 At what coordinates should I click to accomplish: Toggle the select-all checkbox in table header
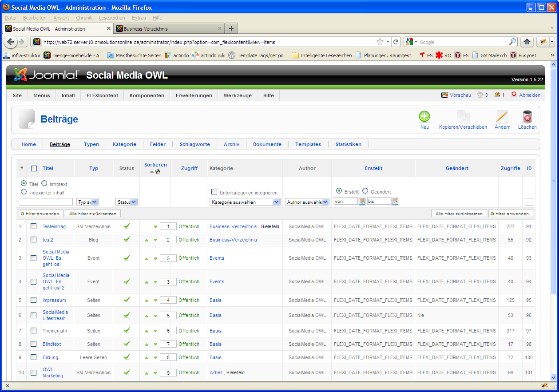click(34, 168)
